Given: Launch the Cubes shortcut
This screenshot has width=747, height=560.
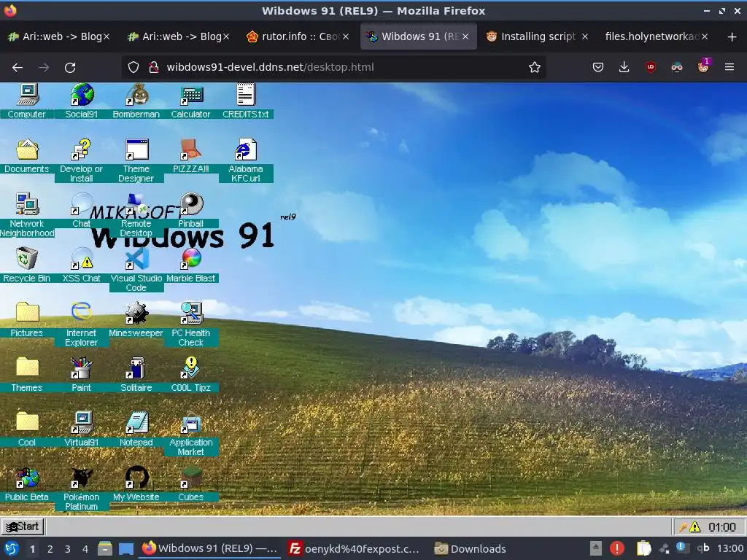Looking at the screenshot, I should click(192, 477).
